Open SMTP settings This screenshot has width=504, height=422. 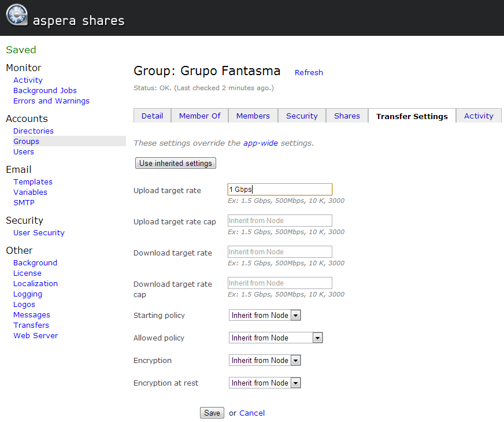tap(24, 202)
